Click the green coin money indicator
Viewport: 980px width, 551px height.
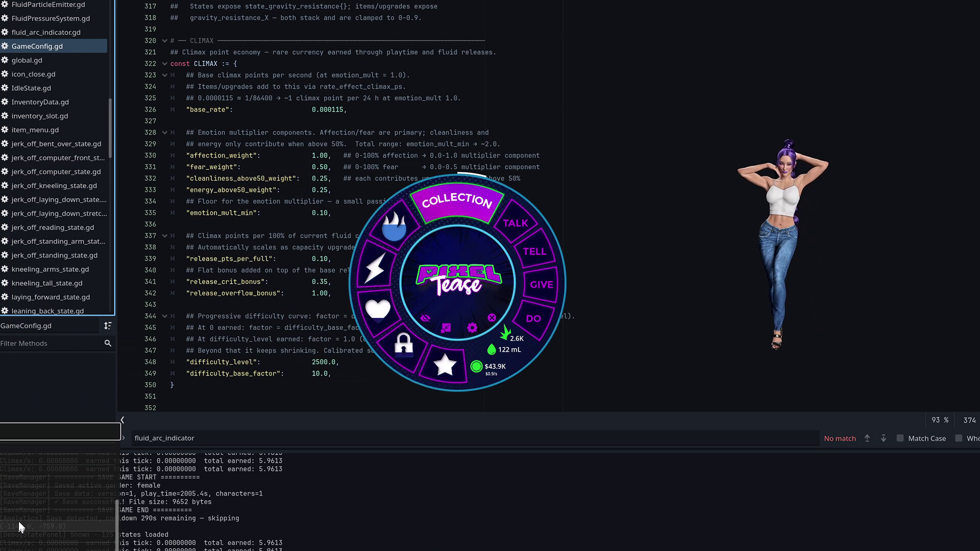[x=476, y=366]
